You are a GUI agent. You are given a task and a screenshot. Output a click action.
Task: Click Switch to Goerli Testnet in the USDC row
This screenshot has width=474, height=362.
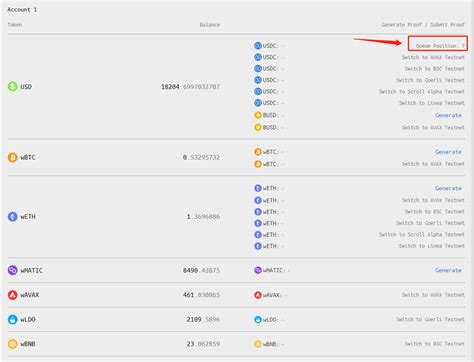coord(430,80)
